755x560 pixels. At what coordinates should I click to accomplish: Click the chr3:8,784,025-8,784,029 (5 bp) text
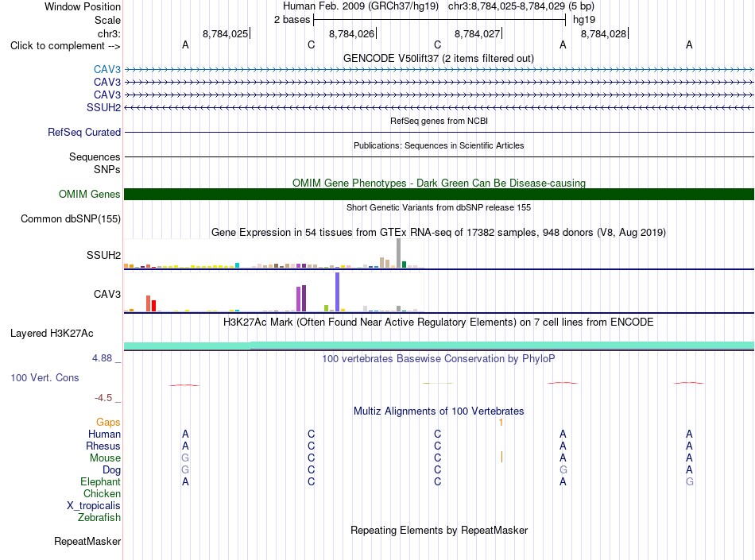521,6
